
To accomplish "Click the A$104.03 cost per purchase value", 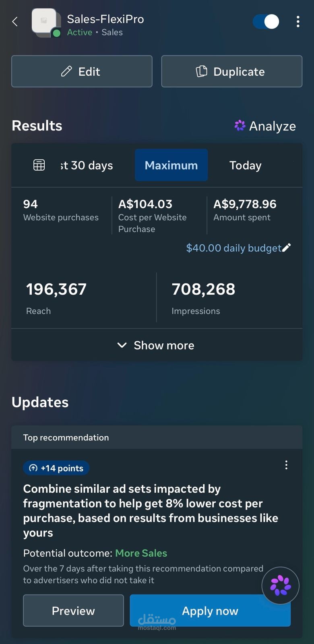I will (145, 204).
